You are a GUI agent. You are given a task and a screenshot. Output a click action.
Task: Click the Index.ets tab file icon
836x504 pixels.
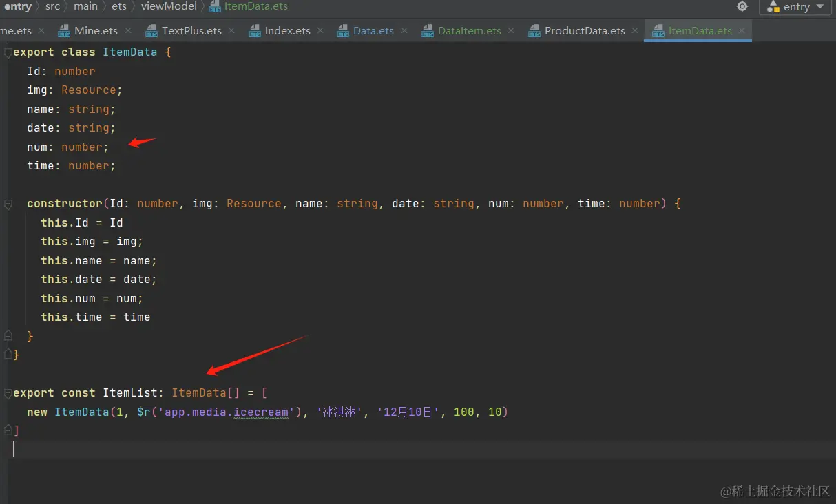pyautogui.click(x=255, y=31)
